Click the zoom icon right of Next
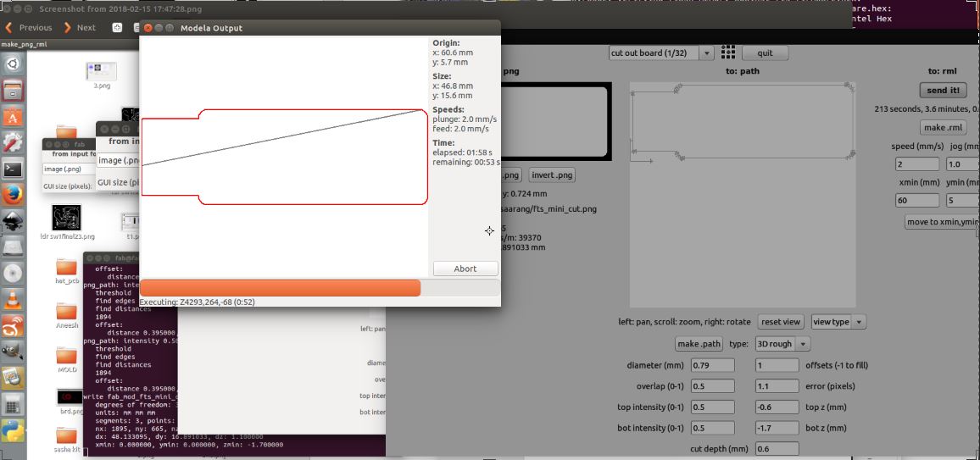 [x=117, y=27]
